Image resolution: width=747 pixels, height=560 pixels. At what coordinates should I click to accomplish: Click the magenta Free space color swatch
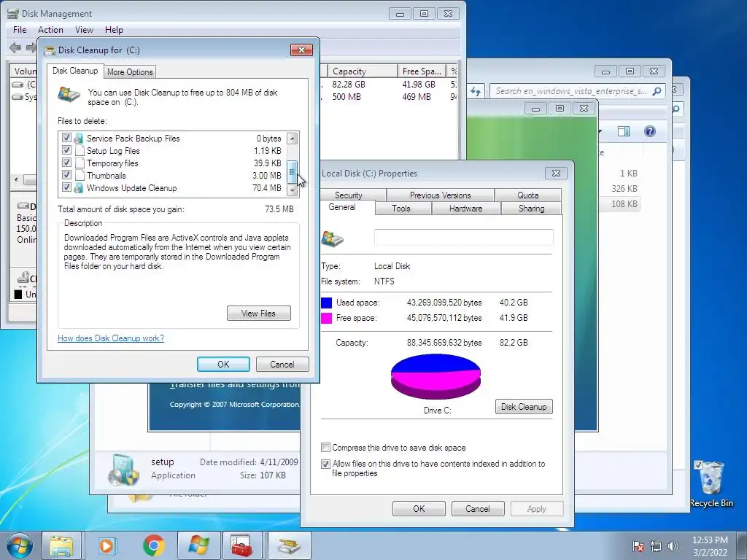pyautogui.click(x=326, y=318)
